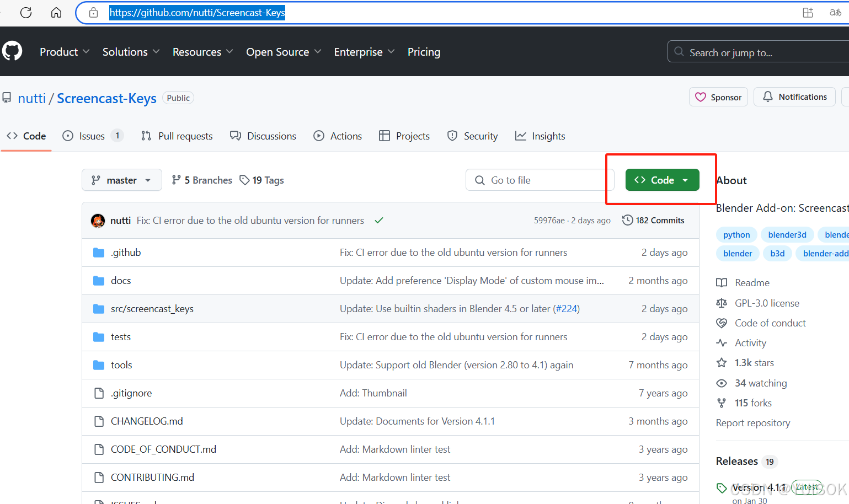849x504 pixels.
Task: Open the 59976ae commit hash
Action: point(549,221)
